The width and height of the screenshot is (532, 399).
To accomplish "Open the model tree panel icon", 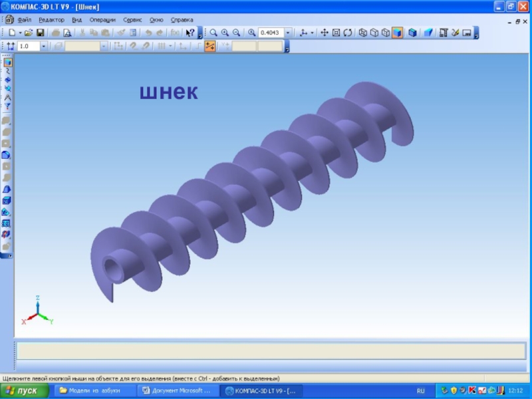I will [444, 33].
